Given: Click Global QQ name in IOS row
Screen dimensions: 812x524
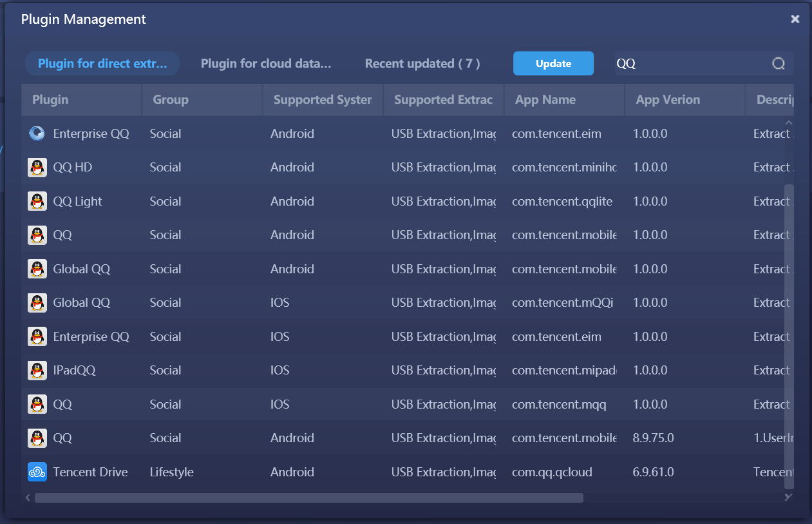Looking at the screenshot, I should tap(82, 302).
